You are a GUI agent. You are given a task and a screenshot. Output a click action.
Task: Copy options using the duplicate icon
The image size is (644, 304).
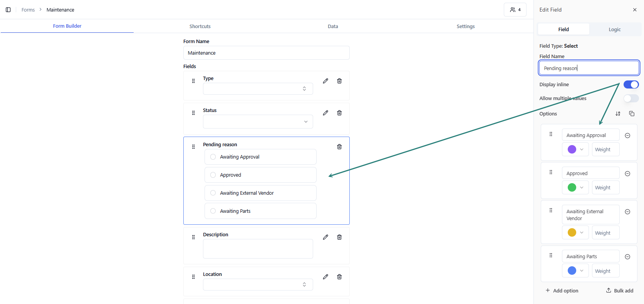click(632, 114)
